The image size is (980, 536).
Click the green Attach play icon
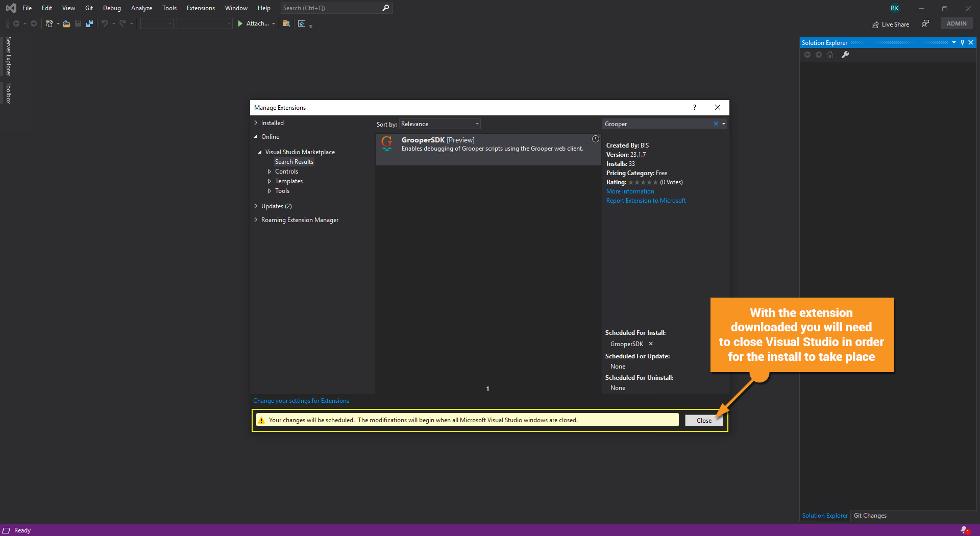coord(240,23)
